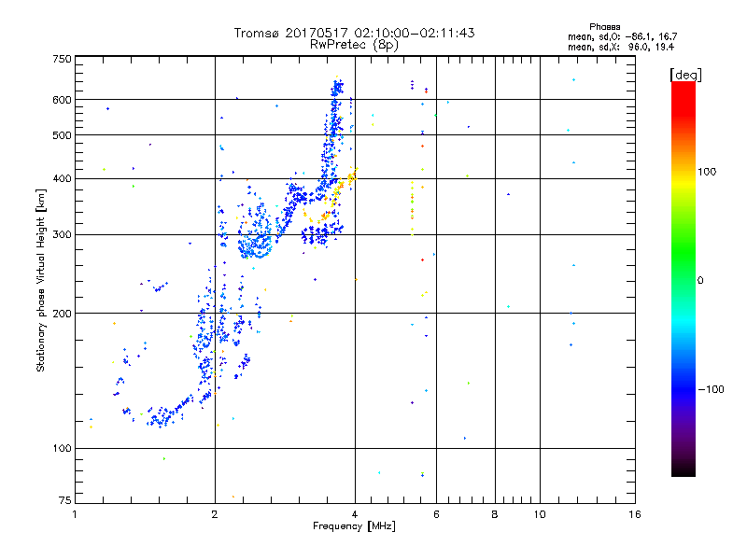This screenshot has width=747, height=560.
Task: Click the y-axis tick label '400'
Action: coord(62,178)
